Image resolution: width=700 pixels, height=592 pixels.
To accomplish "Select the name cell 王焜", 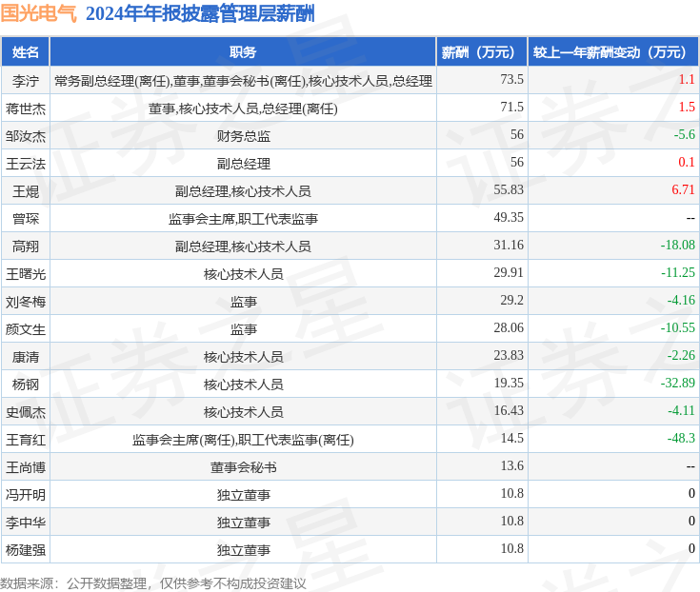I will [26, 191].
